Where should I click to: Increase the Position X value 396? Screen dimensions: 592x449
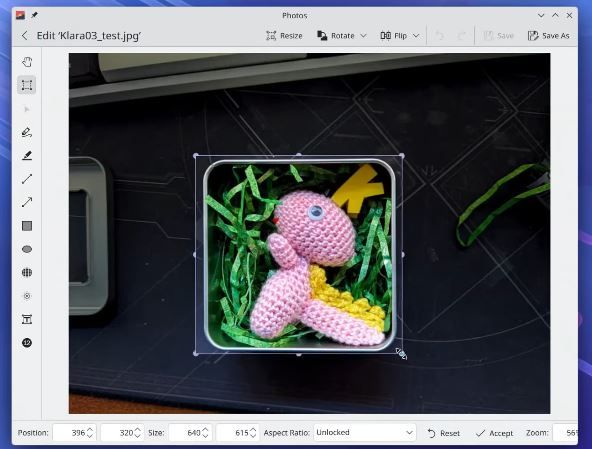click(90, 430)
